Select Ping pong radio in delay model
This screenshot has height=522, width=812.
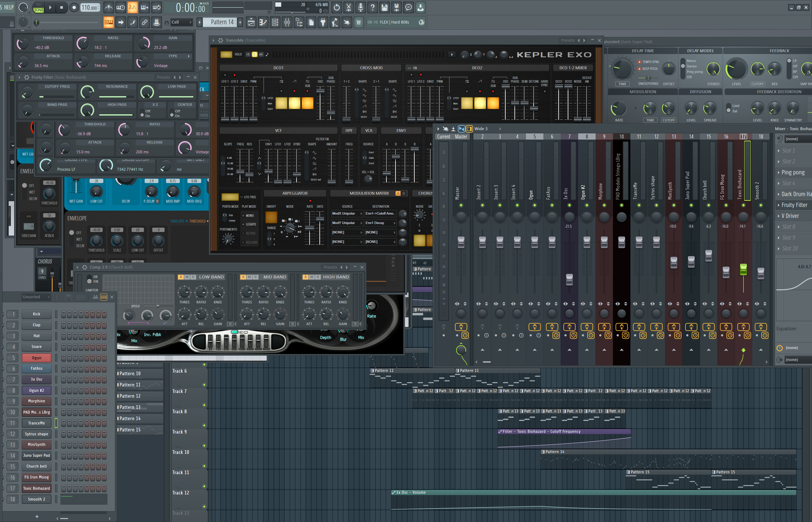pyautogui.click(x=695, y=71)
